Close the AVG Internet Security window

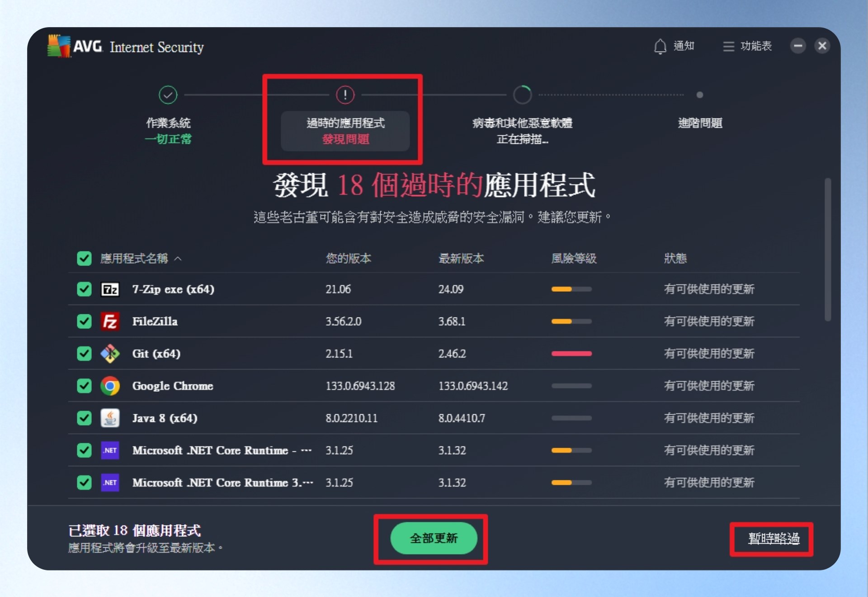(x=822, y=46)
